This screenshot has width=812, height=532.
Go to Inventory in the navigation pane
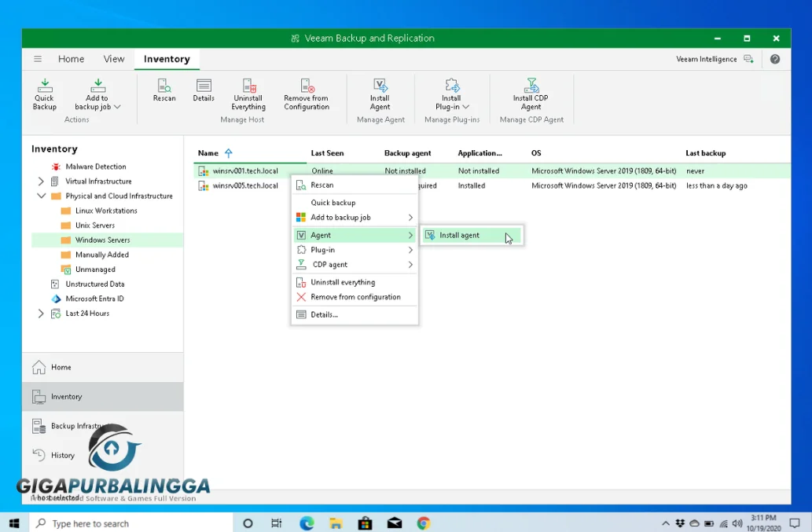[102, 397]
